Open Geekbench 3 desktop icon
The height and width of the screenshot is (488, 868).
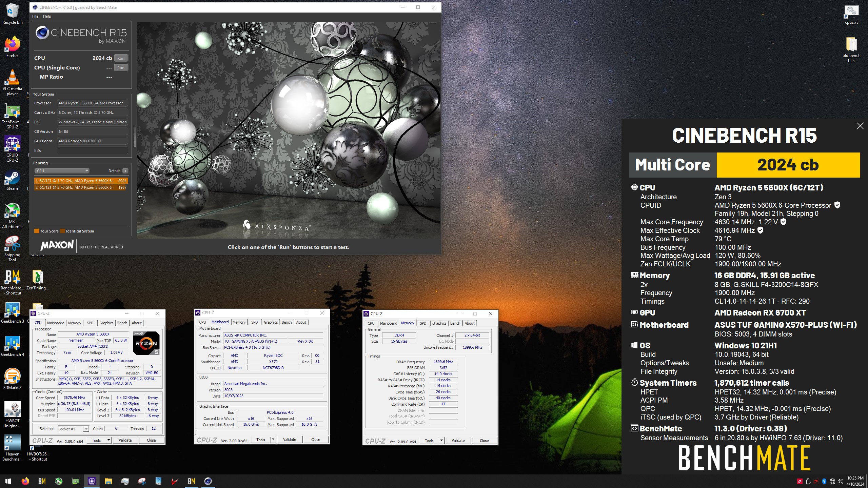(12, 313)
